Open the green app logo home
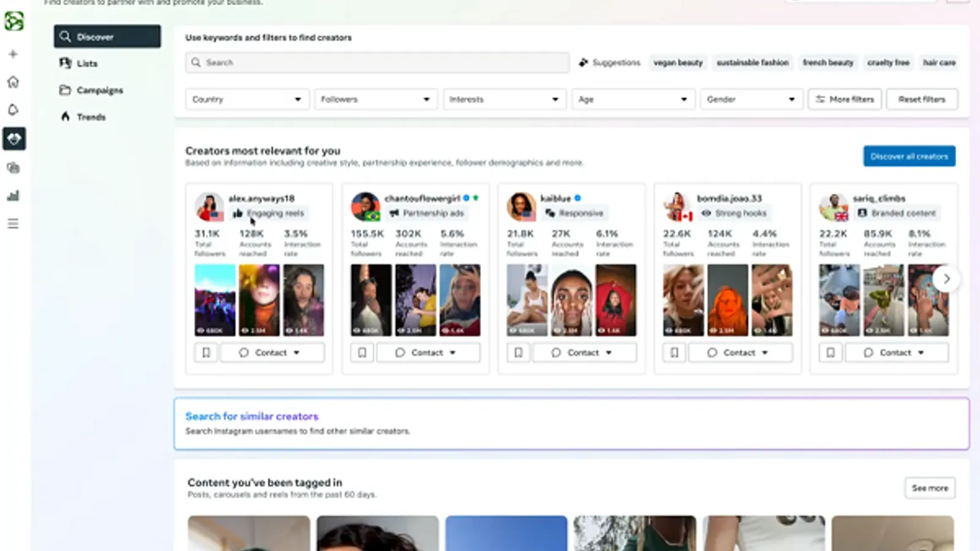 [13, 22]
